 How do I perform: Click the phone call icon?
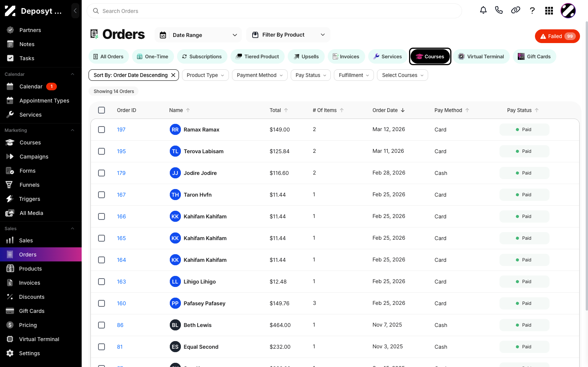(x=499, y=11)
